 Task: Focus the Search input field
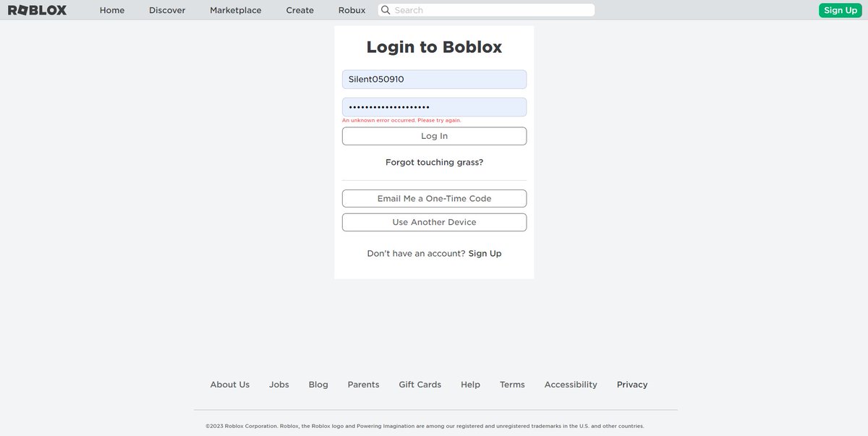[x=486, y=10]
